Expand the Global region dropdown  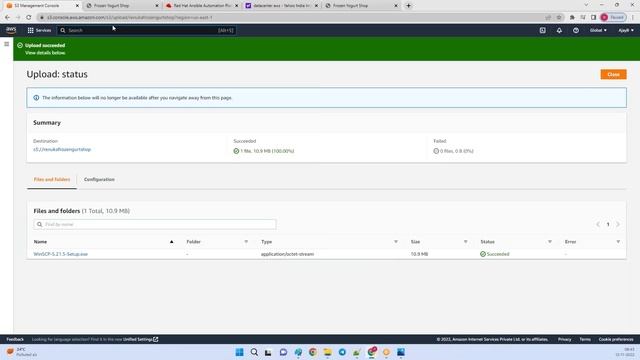(x=598, y=30)
